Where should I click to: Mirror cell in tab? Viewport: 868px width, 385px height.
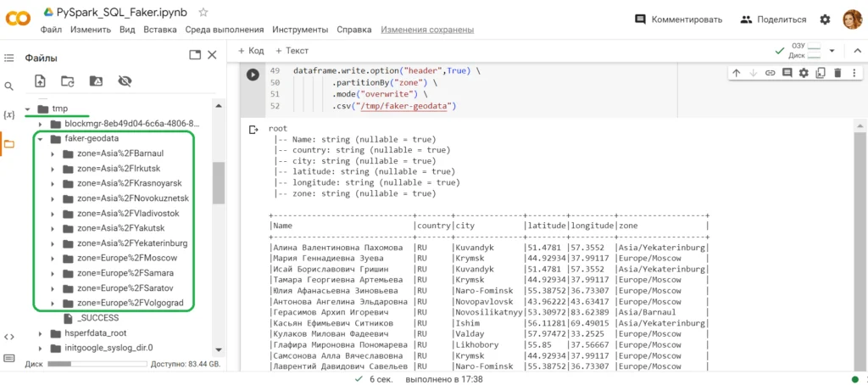821,73
